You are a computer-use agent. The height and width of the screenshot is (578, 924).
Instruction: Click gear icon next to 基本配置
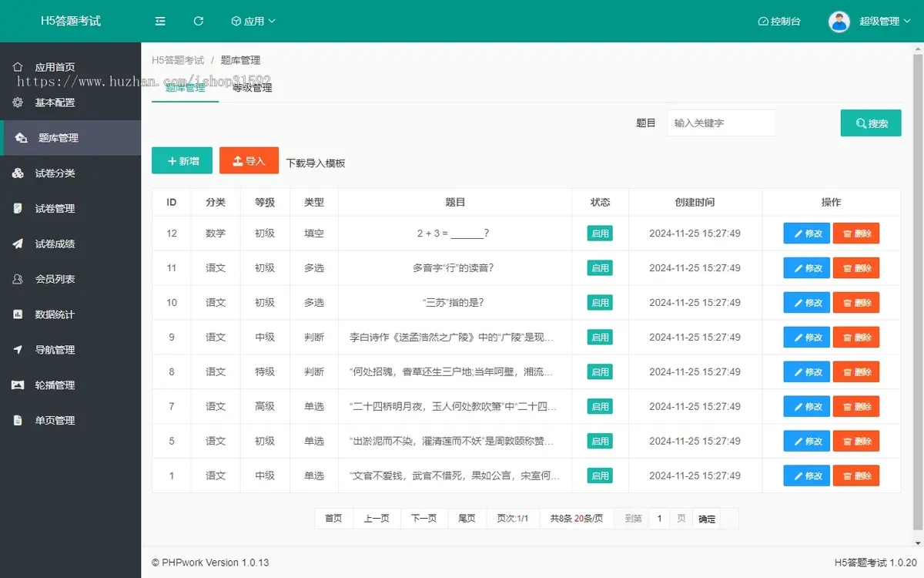pyautogui.click(x=18, y=102)
